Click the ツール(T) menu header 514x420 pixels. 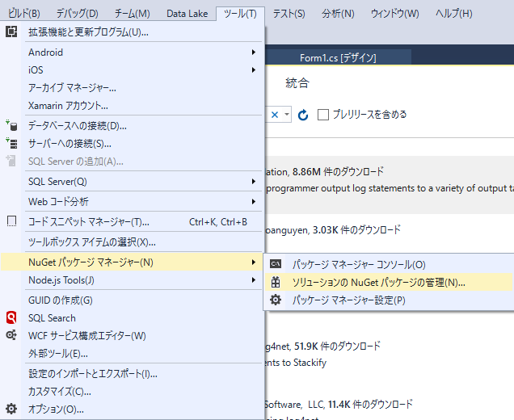240,14
